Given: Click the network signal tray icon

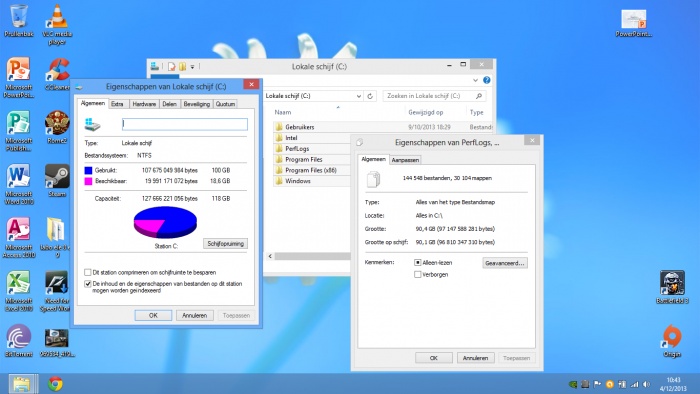Looking at the screenshot, I should [634, 384].
